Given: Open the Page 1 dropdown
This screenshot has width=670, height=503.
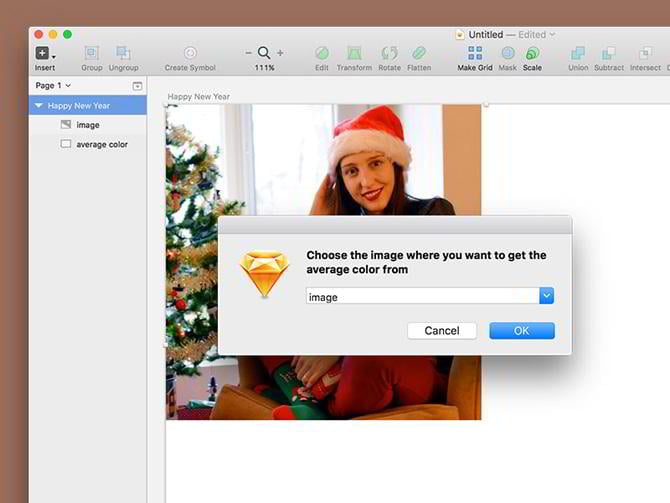Looking at the screenshot, I should pos(53,86).
